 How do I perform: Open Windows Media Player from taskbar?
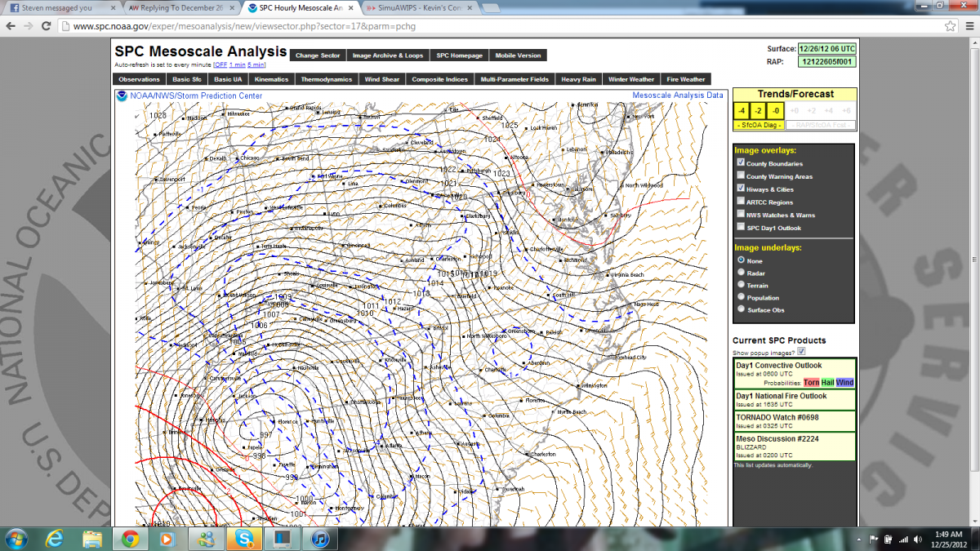(x=167, y=540)
